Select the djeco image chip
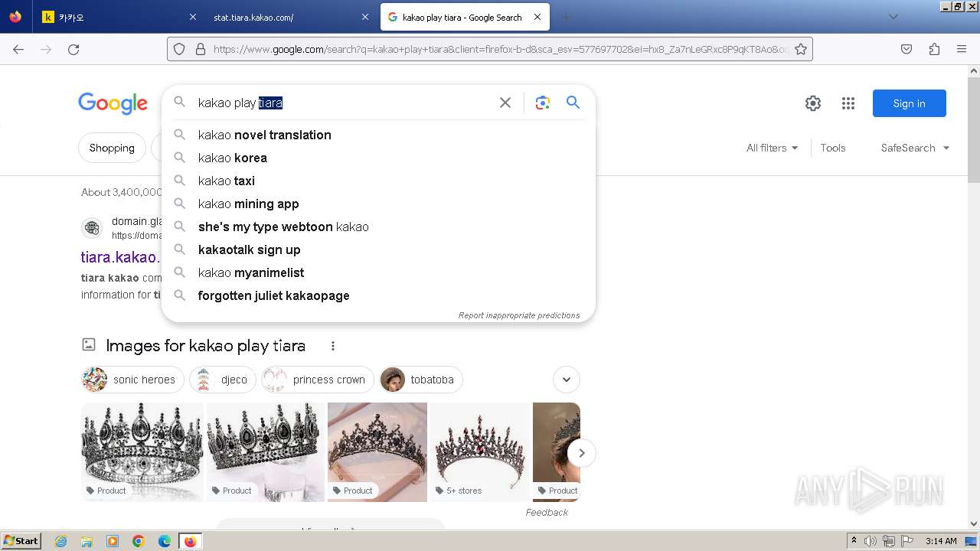Viewport: 980px width, 551px height. tap(223, 380)
